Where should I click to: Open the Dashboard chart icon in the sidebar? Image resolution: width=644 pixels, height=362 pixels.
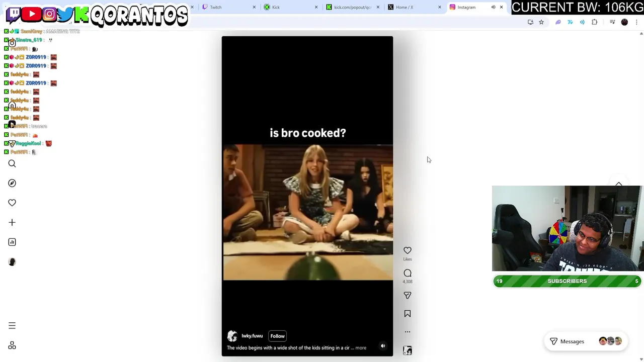pos(12,242)
